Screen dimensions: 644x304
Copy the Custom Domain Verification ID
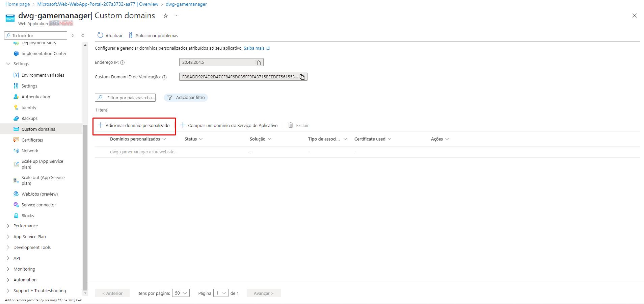click(x=302, y=77)
